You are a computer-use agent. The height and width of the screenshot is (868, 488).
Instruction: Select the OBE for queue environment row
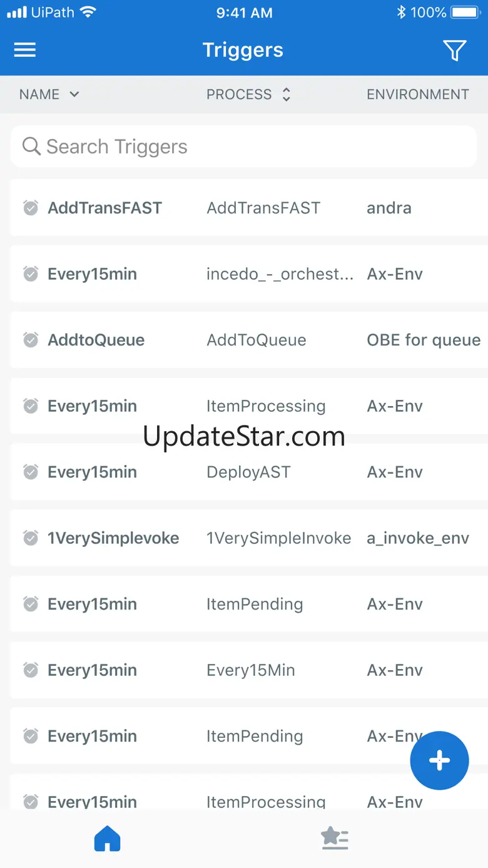click(x=249, y=340)
